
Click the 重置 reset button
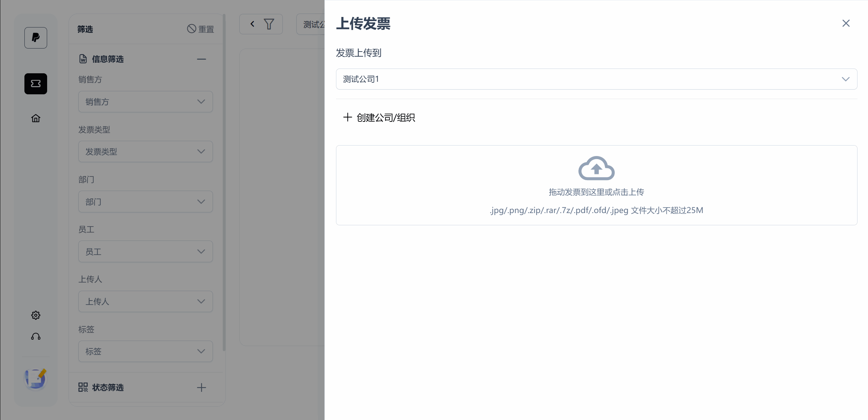(x=201, y=29)
